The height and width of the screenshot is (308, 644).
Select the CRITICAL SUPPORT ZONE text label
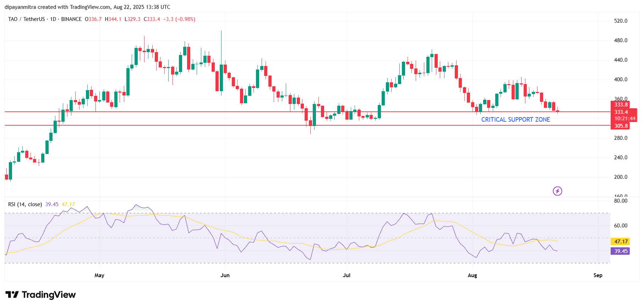(515, 120)
